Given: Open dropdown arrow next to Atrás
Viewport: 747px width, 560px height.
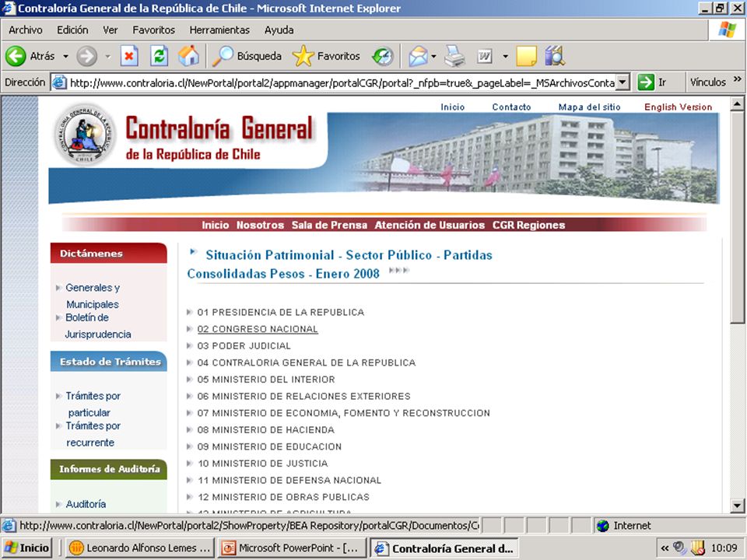Looking at the screenshot, I should (65, 56).
